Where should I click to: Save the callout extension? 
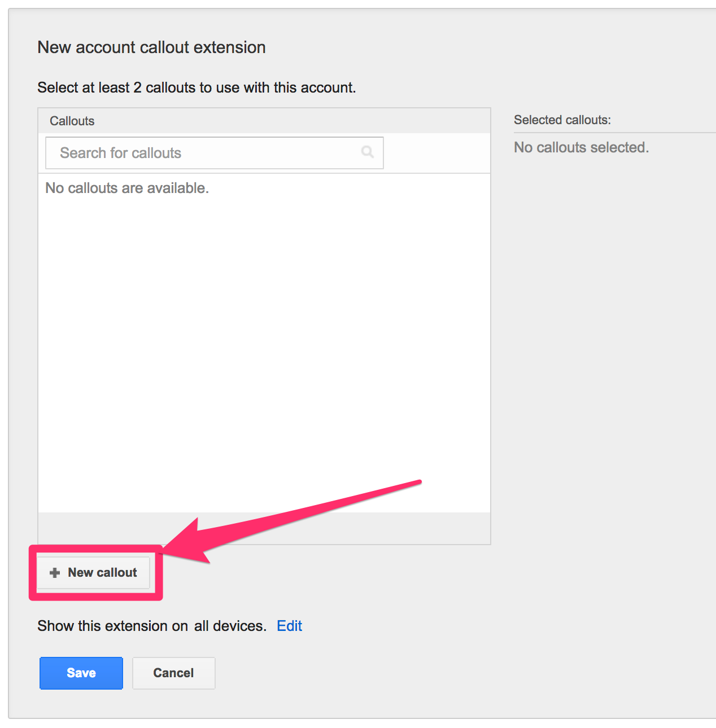click(x=81, y=673)
